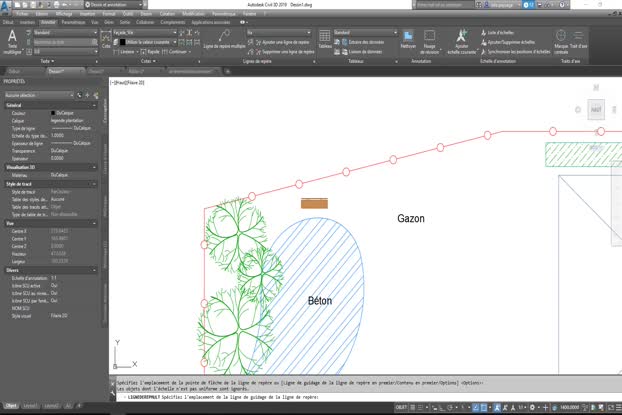Select the Nettoyer annotation tool
This screenshot has height=415, width=622.
[x=408, y=39]
